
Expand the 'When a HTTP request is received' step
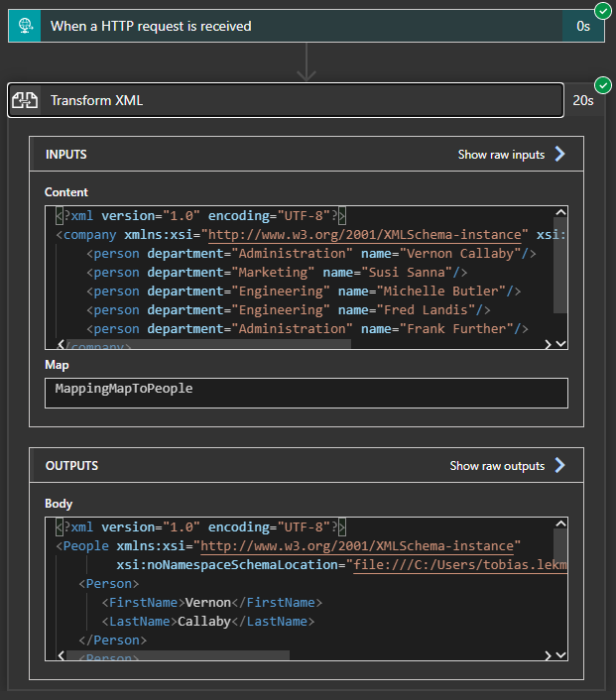[298, 26]
